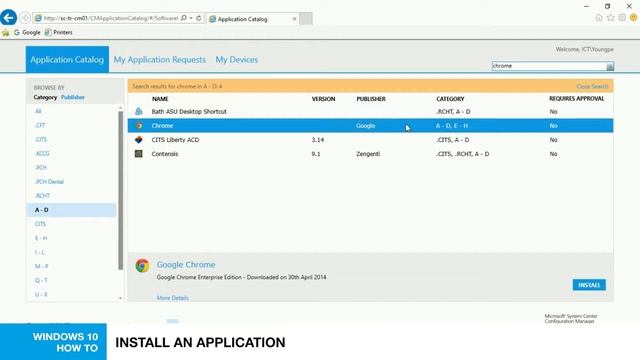Click the smiley feedback icon

point(633,18)
